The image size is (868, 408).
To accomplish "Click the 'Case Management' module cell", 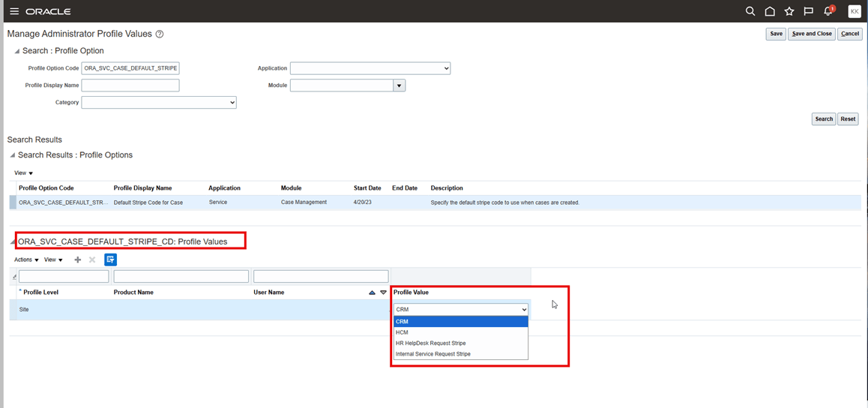I will [304, 202].
